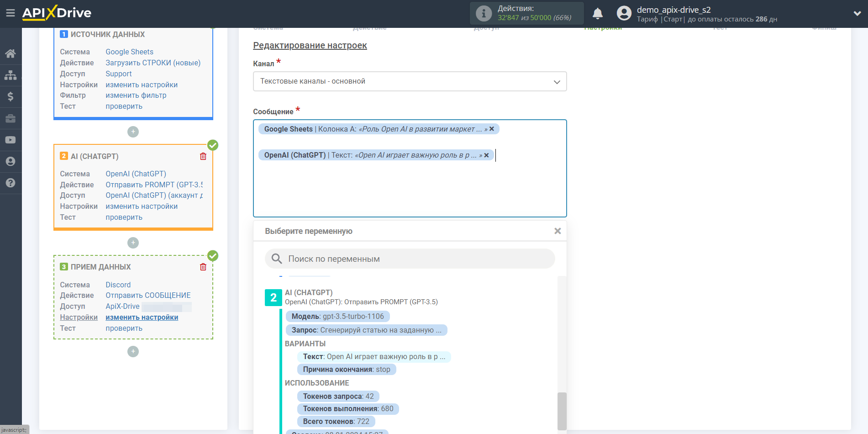868x434 pixels.
Task: Open OpenAI (ChatGPT) account access link
Action: pyautogui.click(x=154, y=195)
